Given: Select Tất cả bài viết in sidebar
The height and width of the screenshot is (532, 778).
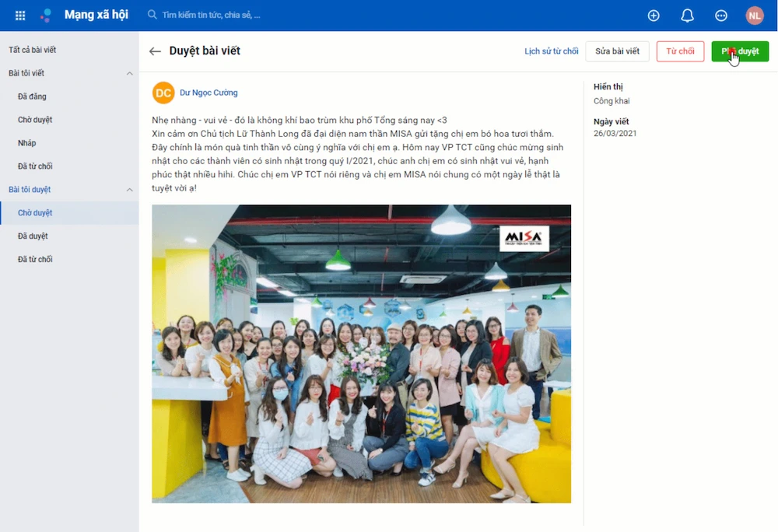Looking at the screenshot, I should click(x=32, y=50).
